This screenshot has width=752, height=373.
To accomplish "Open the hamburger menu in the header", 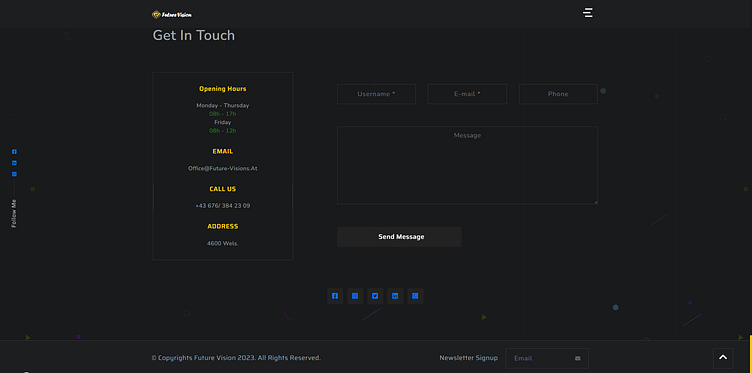I will 588,12.
